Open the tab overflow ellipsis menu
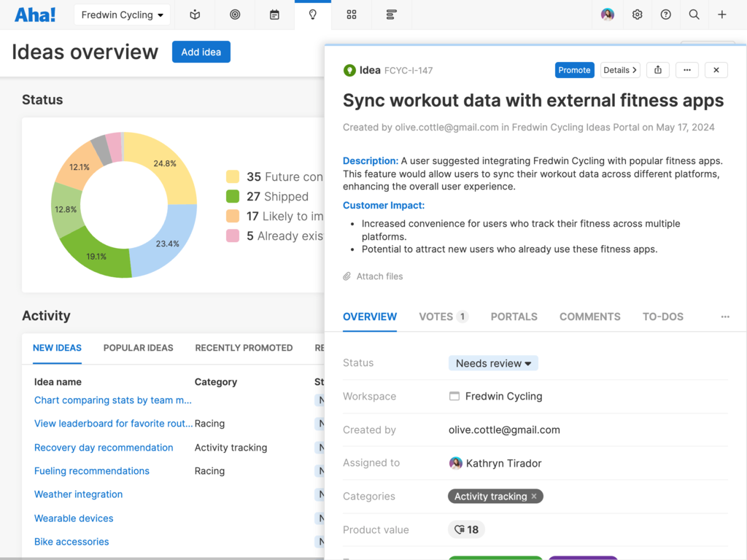The width and height of the screenshot is (747, 560). coord(725,316)
